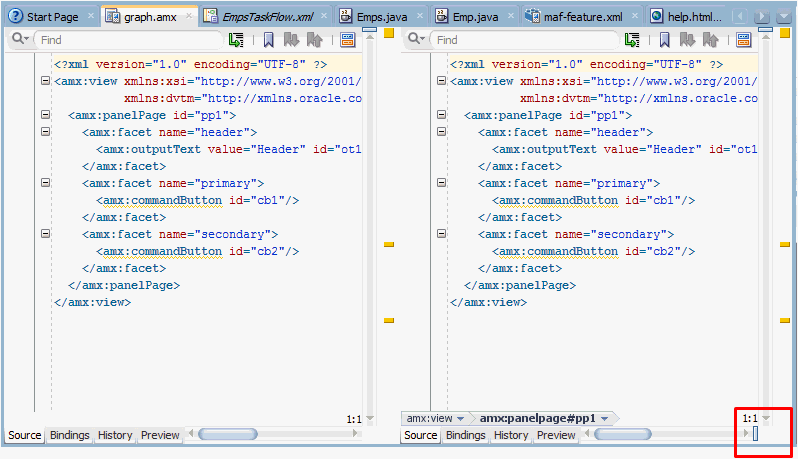Switch to Bindings tab in right pane
Viewport: 798px width, 459px height.
[466, 436]
